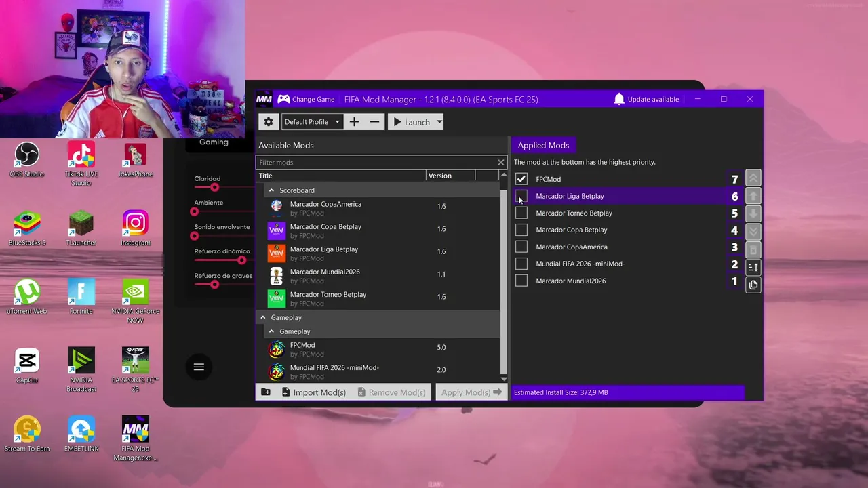This screenshot has width=868, height=488.
Task: Adjust the Refuerzo de graves slider
Action: (215, 285)
